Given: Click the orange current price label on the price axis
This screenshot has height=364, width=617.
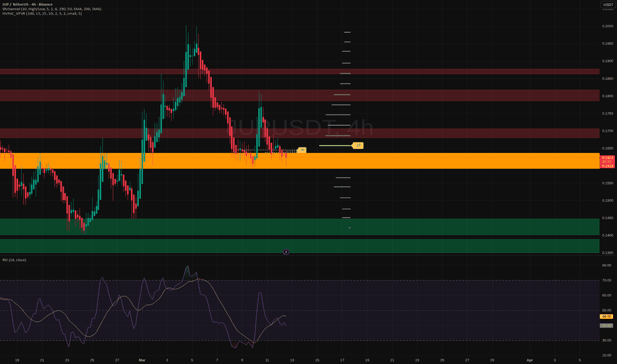Looking at the screenshot, I should pos(607,158).
